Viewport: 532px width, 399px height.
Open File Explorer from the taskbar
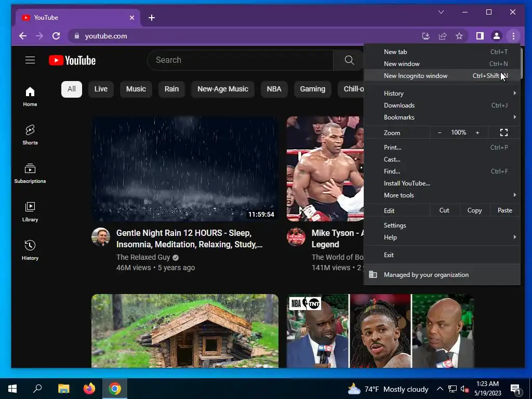(x=63, y=389)
